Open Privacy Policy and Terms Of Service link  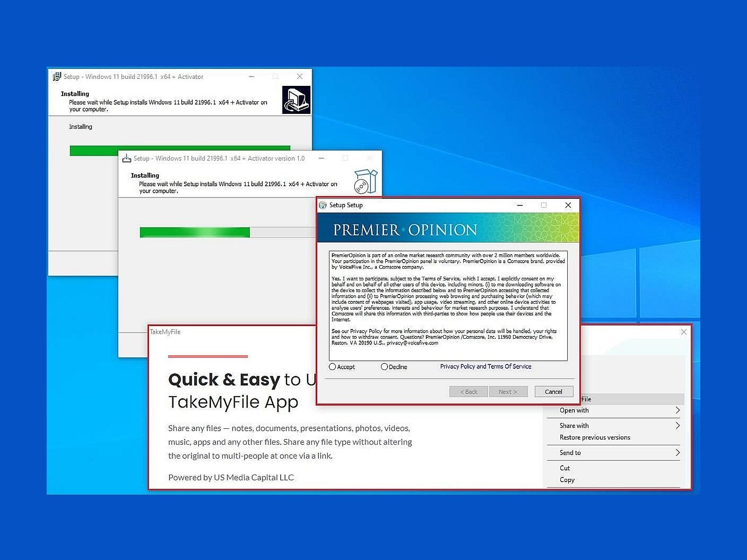[x=486, y=366]
